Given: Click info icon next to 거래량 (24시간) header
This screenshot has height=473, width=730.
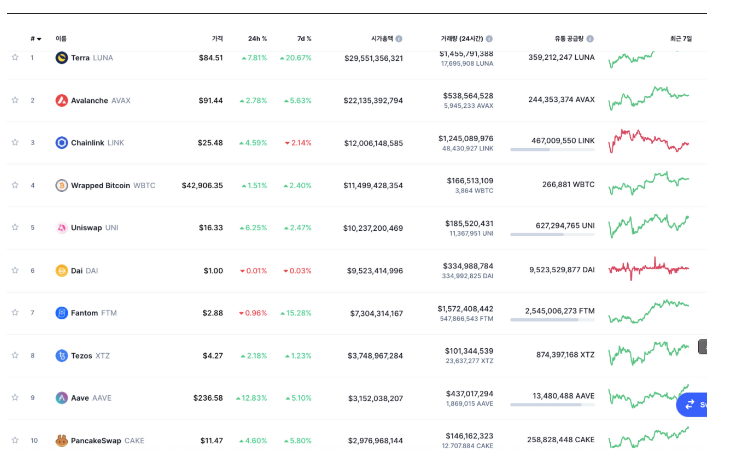Looking at the screenshot, I should point(489,39).
